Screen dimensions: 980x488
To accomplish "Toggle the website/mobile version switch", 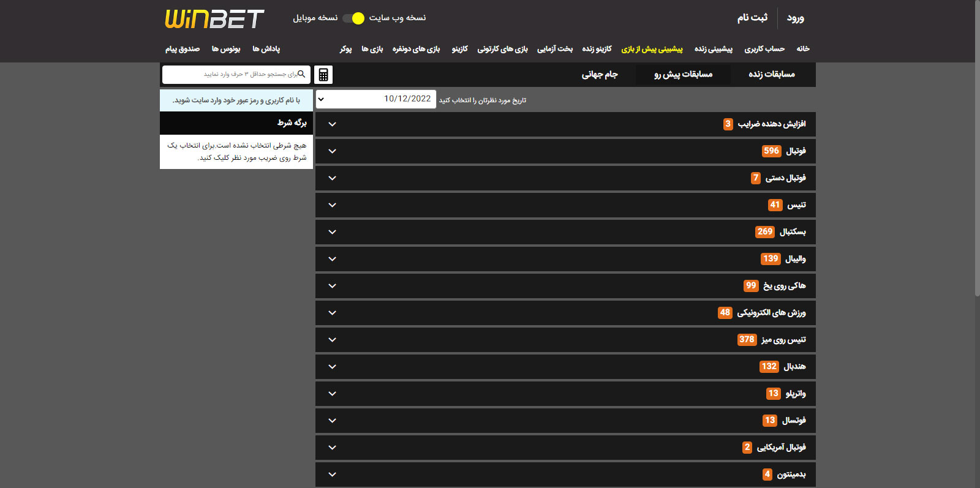I will [x=353, y=18].
